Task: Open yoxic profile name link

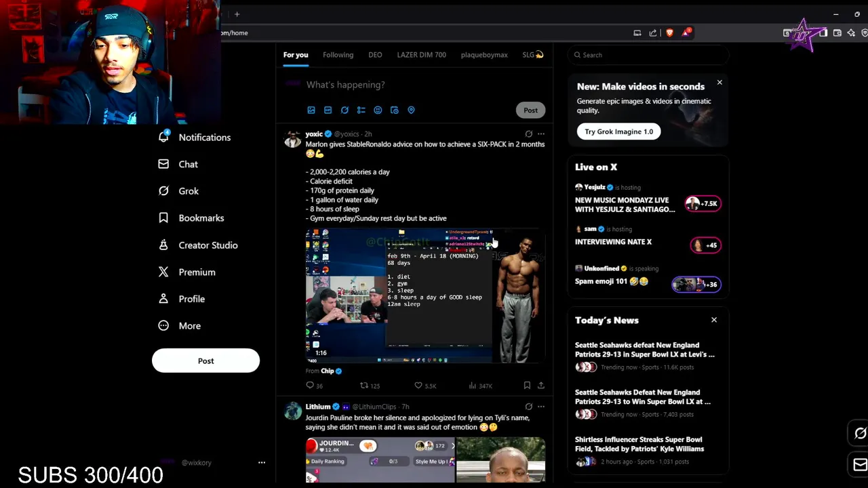Action: [x=314, y=134]
